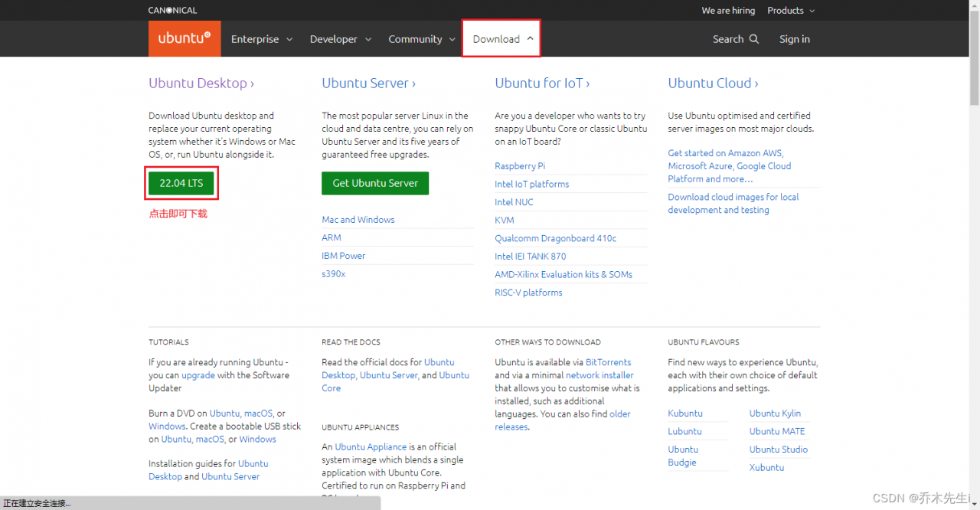
Task: Open the Ubuntu Server › heading link
Action: coord(369,83)
